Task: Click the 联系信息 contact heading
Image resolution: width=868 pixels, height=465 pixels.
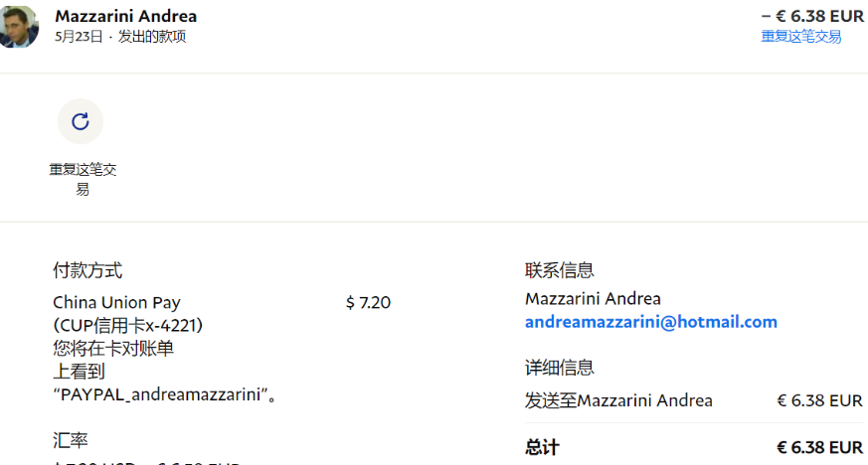Action: pos(559,270)
